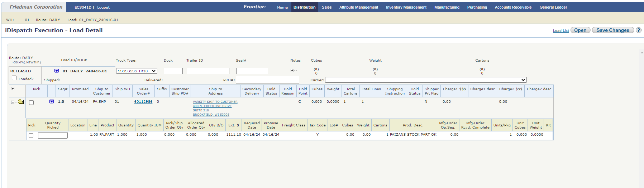The image size is (644, 188).
Task: Open the Load List link
Action: (561, 31)
